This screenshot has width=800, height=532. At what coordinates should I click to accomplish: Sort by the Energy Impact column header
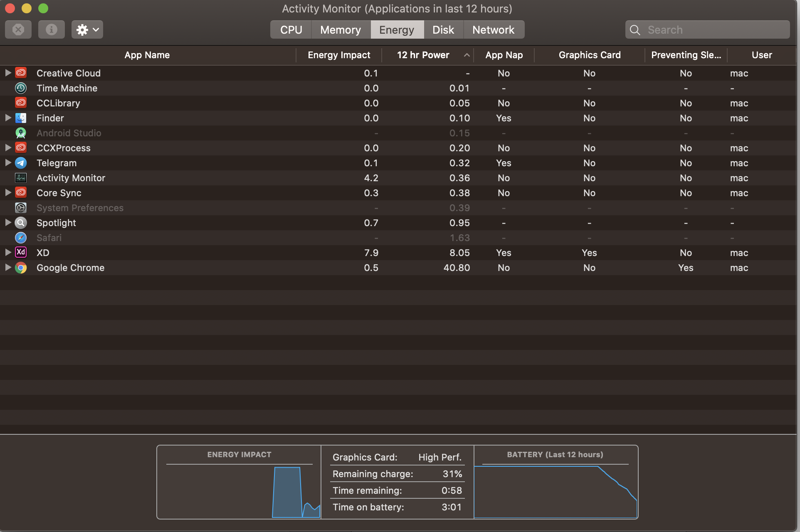(x=338, y=55)
